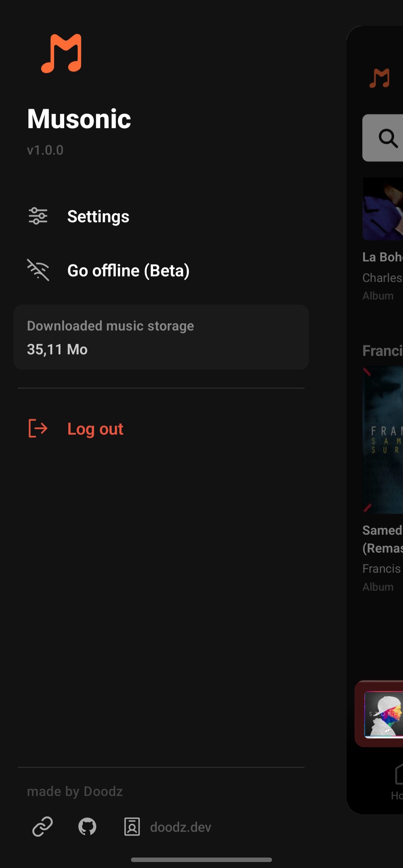The height and width of the screenshot is (868, 403).
Task: Tap the contact portrait icon beside doodz.dev
Action: coord(132,827)
